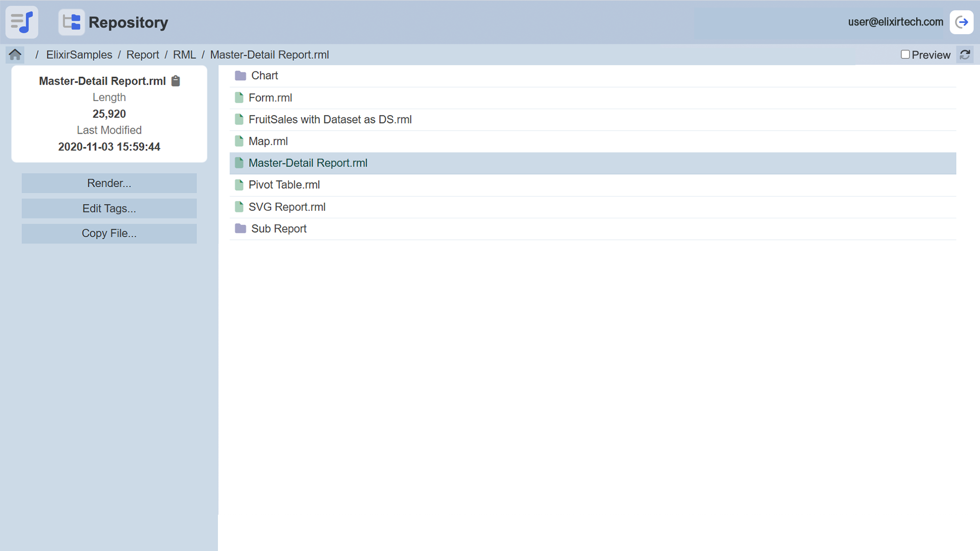Screen dimensions: 980x551
Task: Click the Repository tree icon
Action: point(71,22)
